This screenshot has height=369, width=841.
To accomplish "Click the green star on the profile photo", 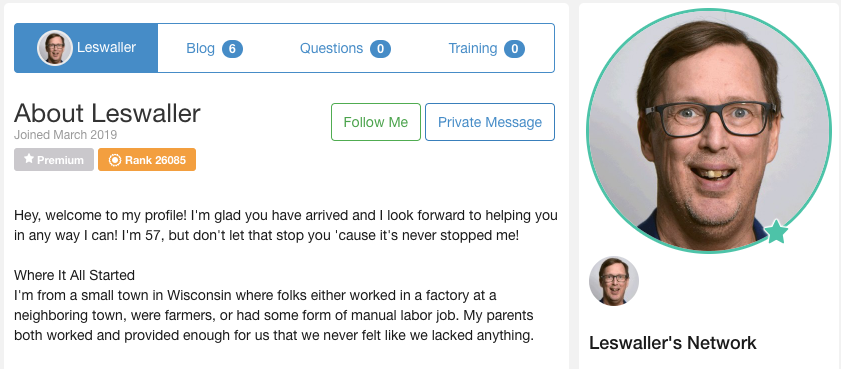I will pos(776,232).
